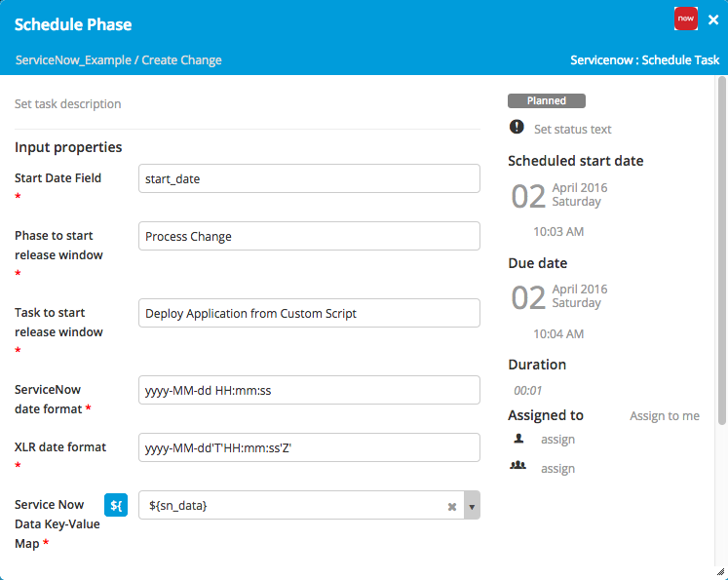Click the Service Now Data Key-Value Map label
Viewport: 728px width, 580px height.
click(x=57, y=523)
